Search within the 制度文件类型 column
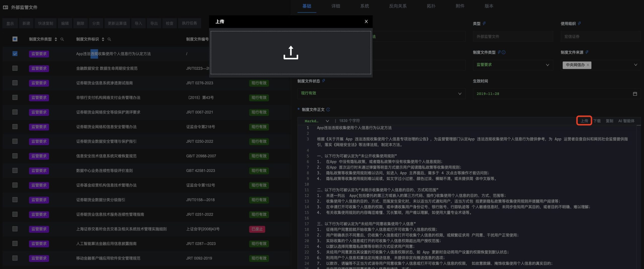 [x=62, y=39]
